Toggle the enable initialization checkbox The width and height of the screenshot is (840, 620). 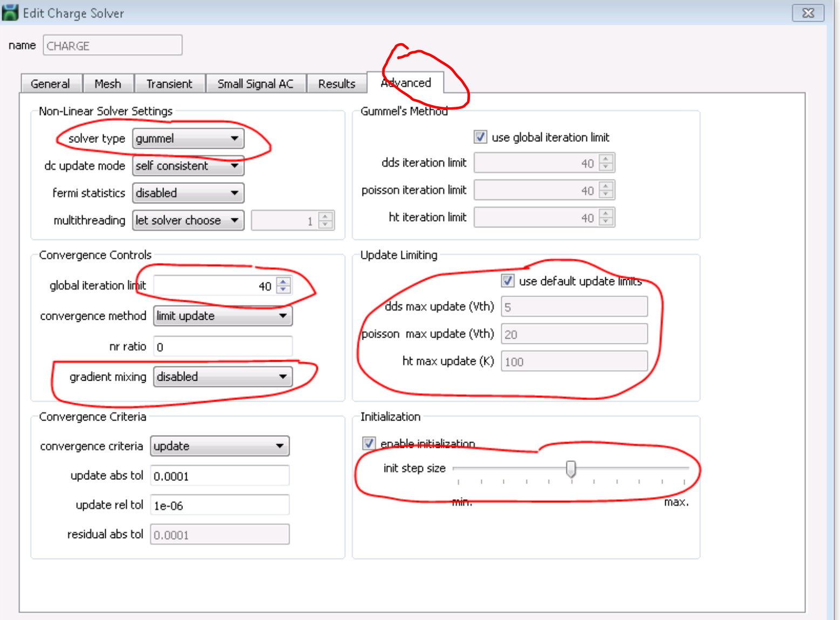pyautogui.click(x=369, y=444)
